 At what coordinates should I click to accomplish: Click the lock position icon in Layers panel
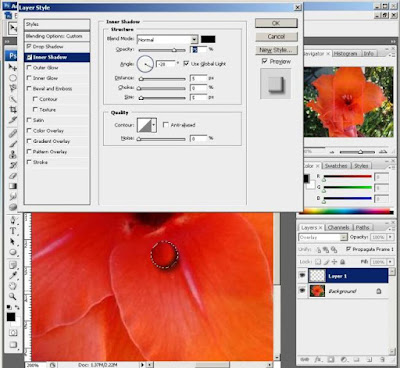tap(334, 262)
